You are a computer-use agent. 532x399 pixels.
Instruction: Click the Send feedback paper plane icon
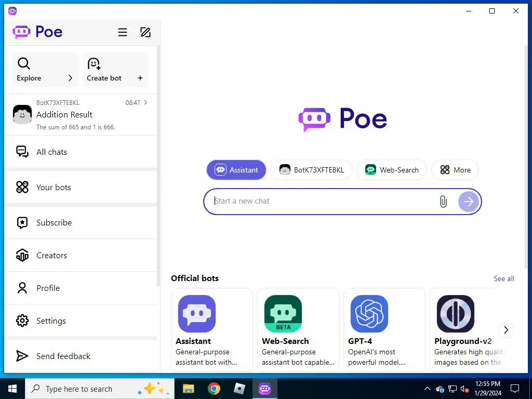coord(22,356)
